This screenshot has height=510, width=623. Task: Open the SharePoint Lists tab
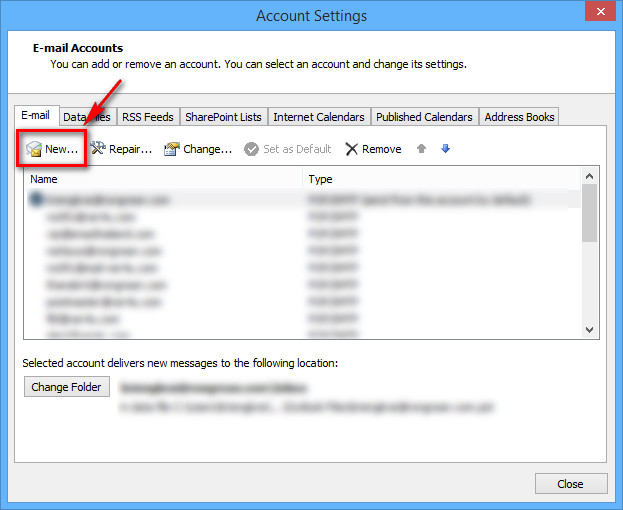coord(223,117)
